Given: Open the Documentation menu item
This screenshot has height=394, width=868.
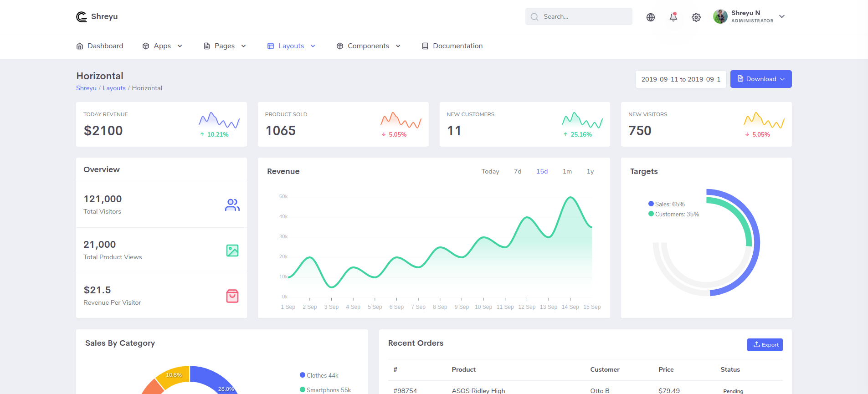Looking at the screenshot, I should (x=452, y=46).
